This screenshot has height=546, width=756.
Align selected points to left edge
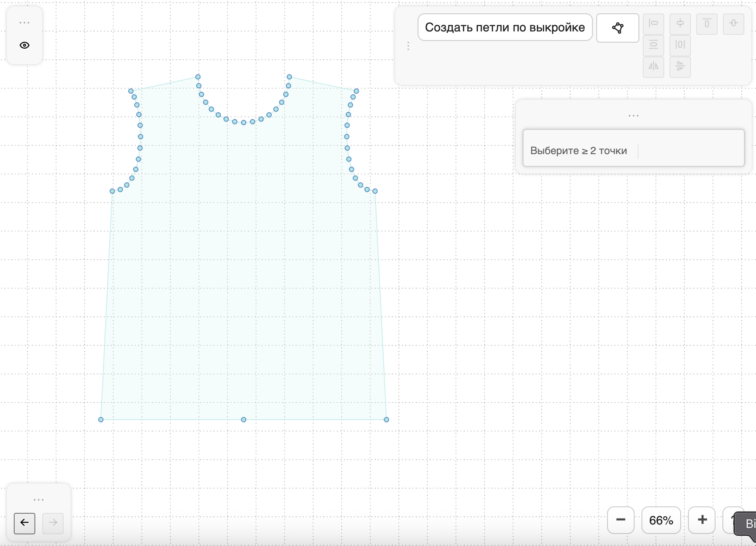point(653,24)
